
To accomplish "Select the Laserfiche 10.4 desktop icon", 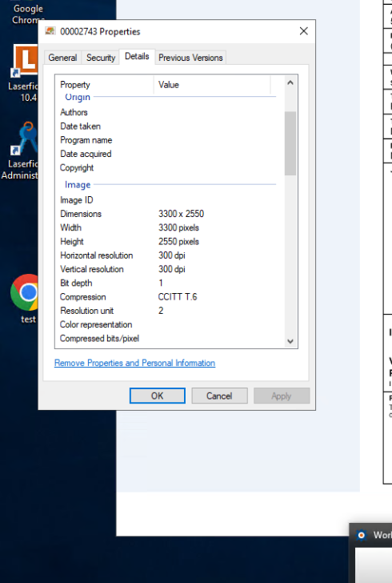I will click(x=26, y=59).
